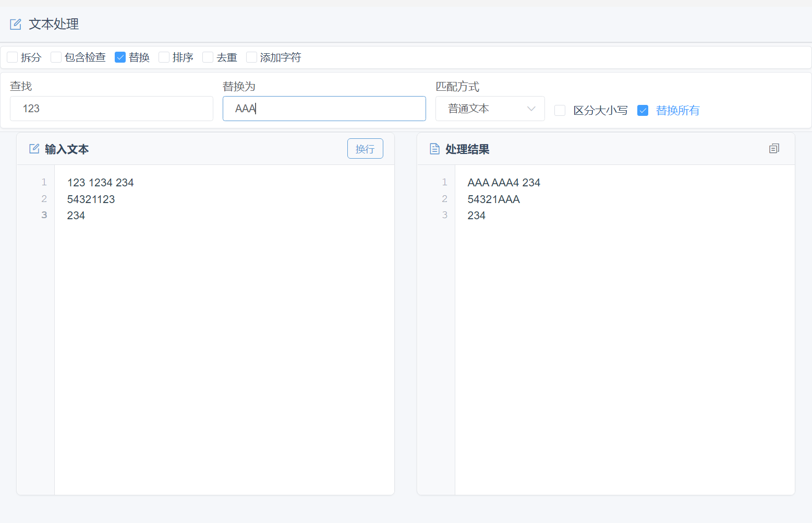
Task: Toggle the 区分大小写 checkbox
Action: click(560, 111)
